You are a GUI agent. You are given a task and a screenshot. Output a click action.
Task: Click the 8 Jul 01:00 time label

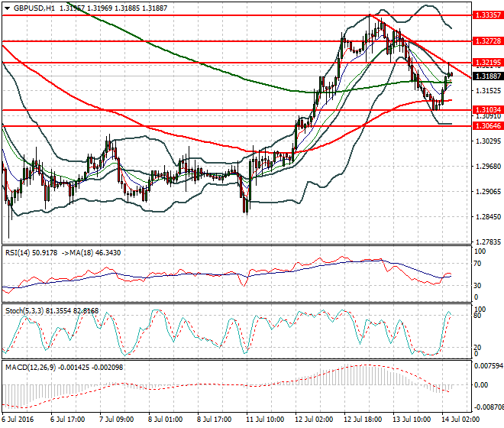(x=165, y=420)
